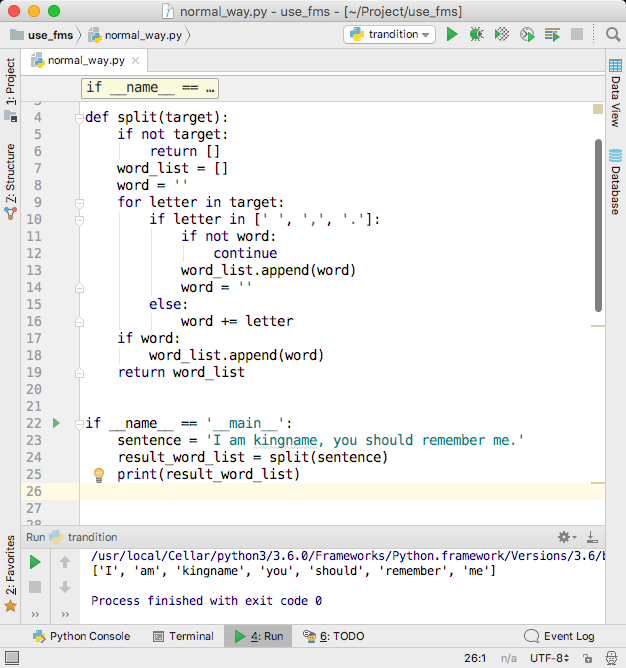Start debugging with the bug icon

pos(476,34)
